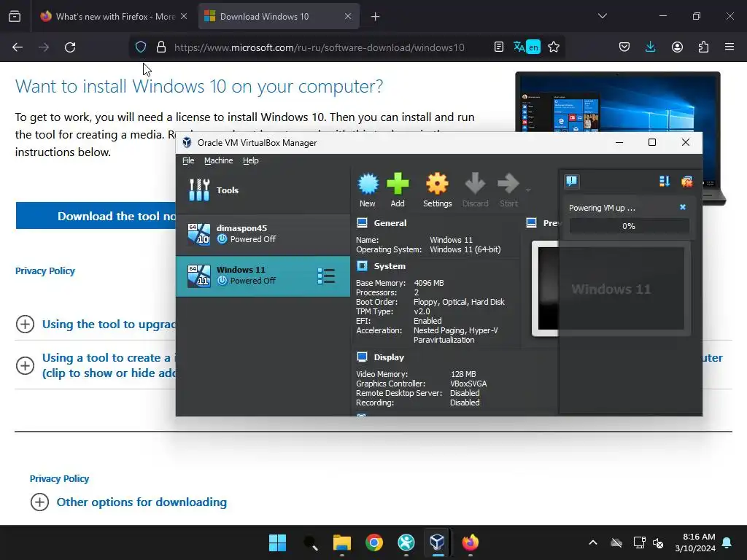
Task: Open the Start button dropdown arrow
Action: pos(528,190)
